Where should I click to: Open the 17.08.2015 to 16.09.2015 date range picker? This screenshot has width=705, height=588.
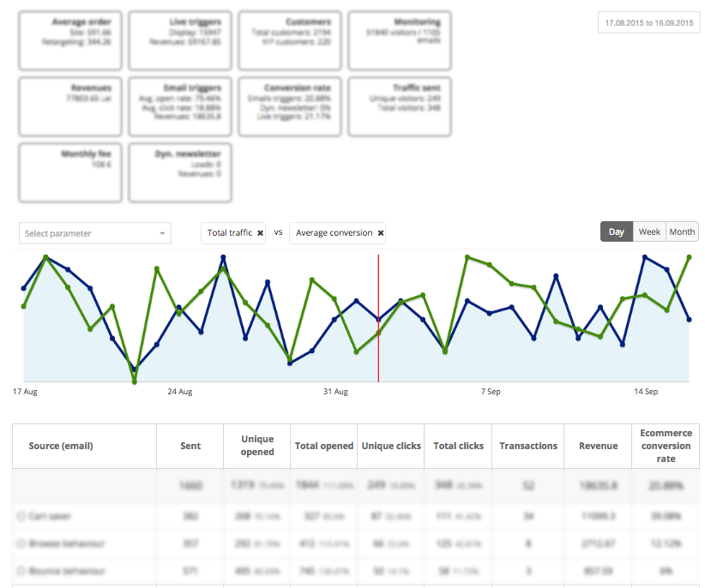click(x=648, y=23)
